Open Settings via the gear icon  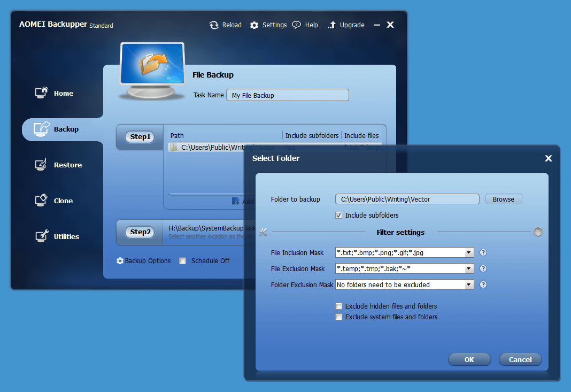click(254, 25)
